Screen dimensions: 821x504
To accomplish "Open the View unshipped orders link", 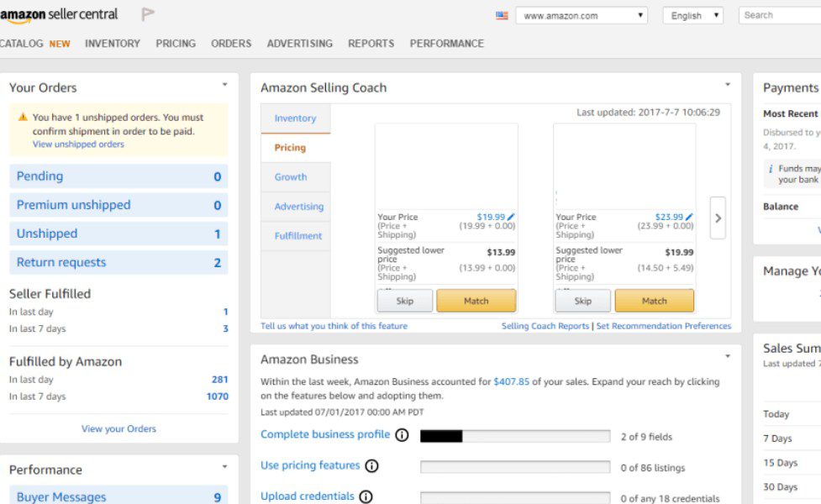I will (x=78, y=144).
